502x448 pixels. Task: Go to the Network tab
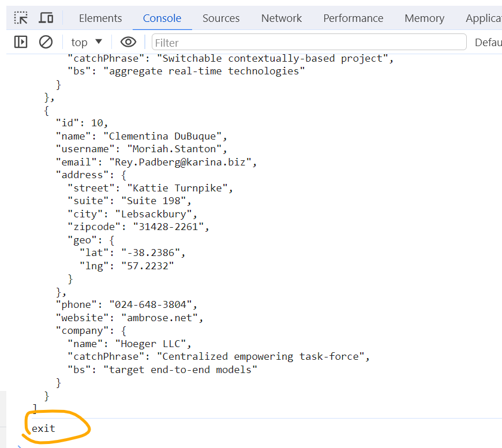tap(282, 18)
